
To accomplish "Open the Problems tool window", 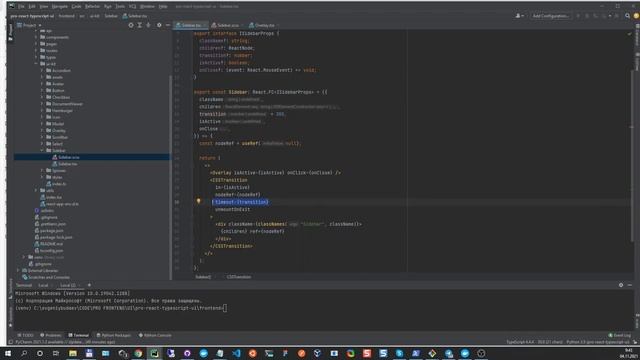I will [51, 335].
